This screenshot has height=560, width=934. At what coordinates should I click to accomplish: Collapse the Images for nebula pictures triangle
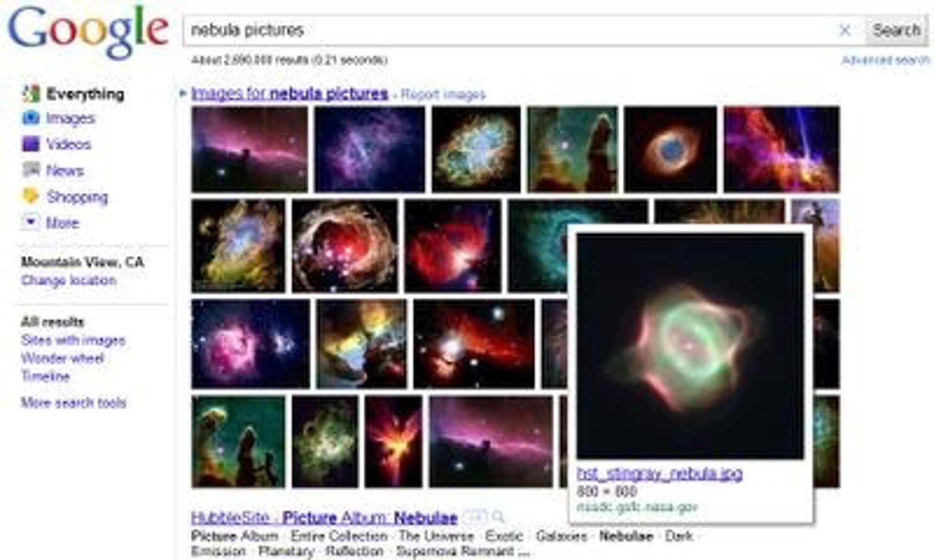click(x=183, y=93)
